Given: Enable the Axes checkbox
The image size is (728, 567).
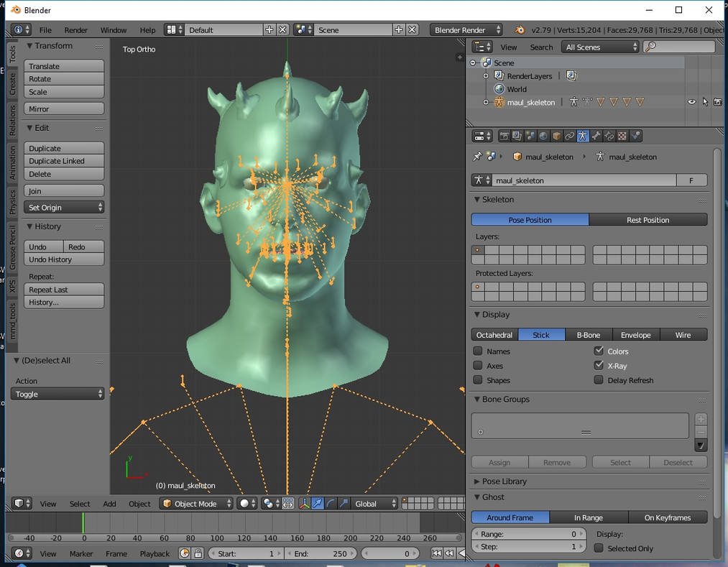Looking at the screenshot, I should click(478, 365).
